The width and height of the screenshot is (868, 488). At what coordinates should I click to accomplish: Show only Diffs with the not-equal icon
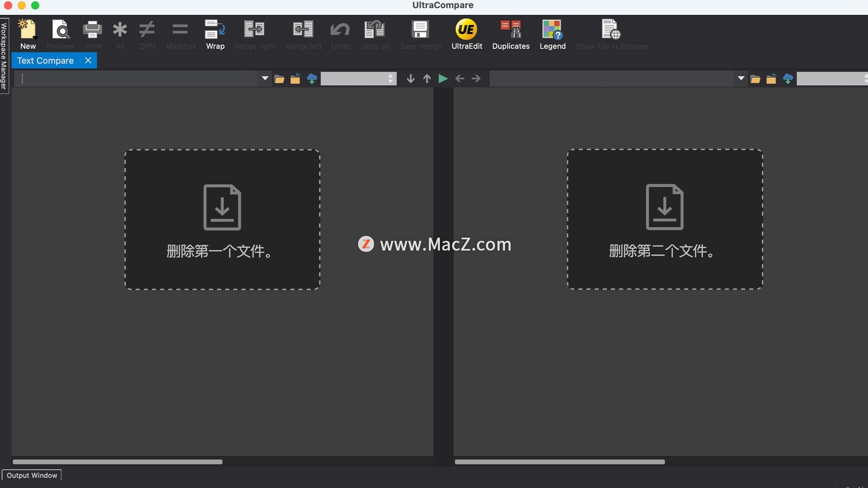coord(147,30)
